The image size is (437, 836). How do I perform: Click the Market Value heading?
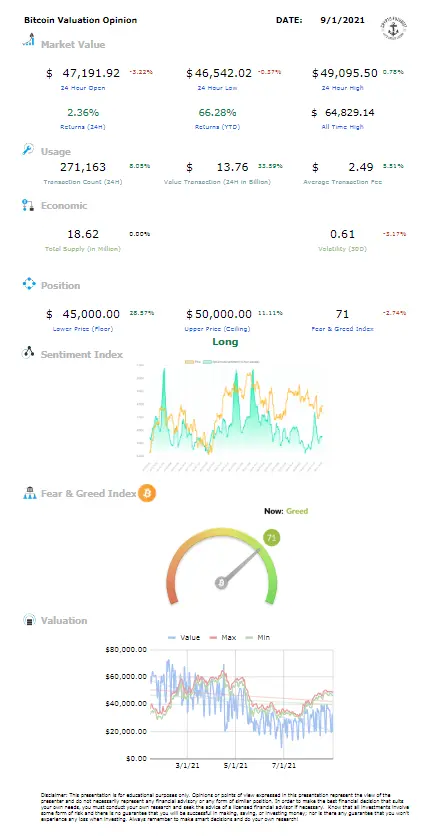(x=73, y=44)
